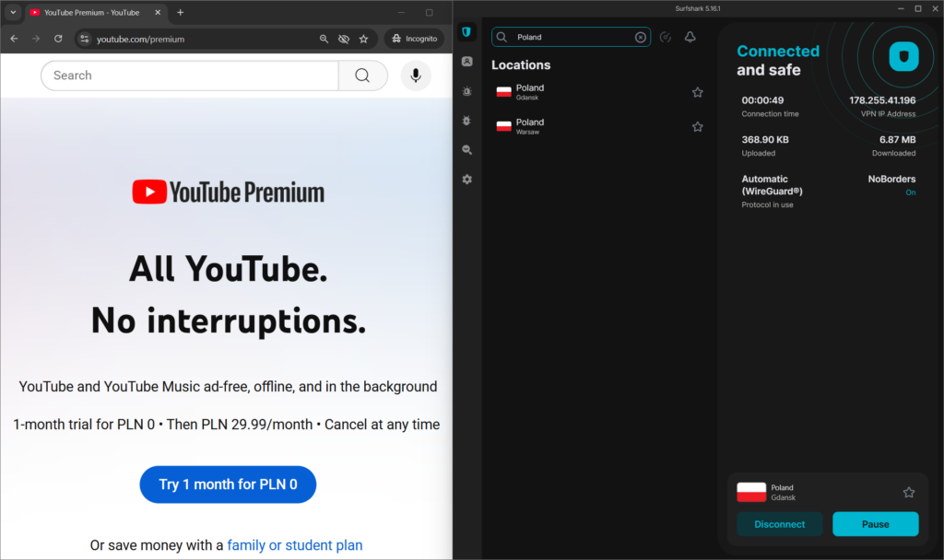Screen dimensions: 944x560
Task: Click Try 1 month for PLN 0
Action: (x=228, y=484)
